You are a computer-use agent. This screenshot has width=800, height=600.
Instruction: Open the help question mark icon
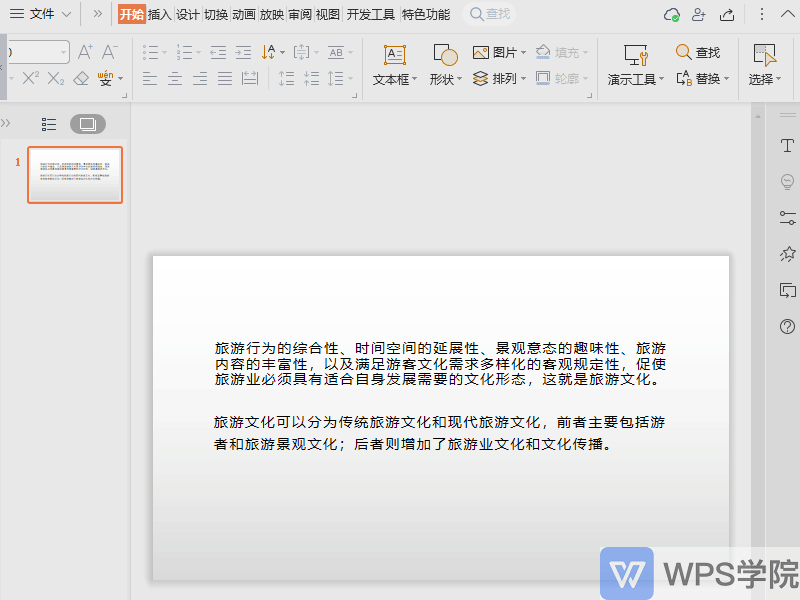pyautogui.click(x=787, y=326)
